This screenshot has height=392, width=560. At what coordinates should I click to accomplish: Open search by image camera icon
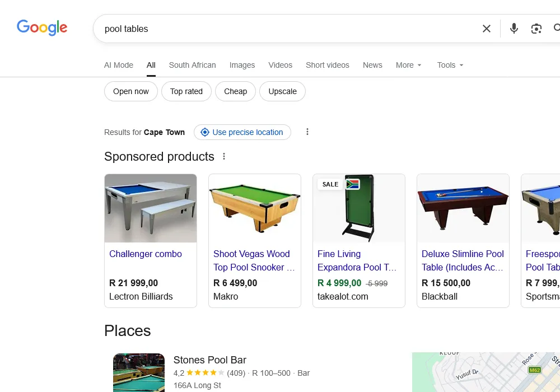pyautogui.click(x=536, y=29)
